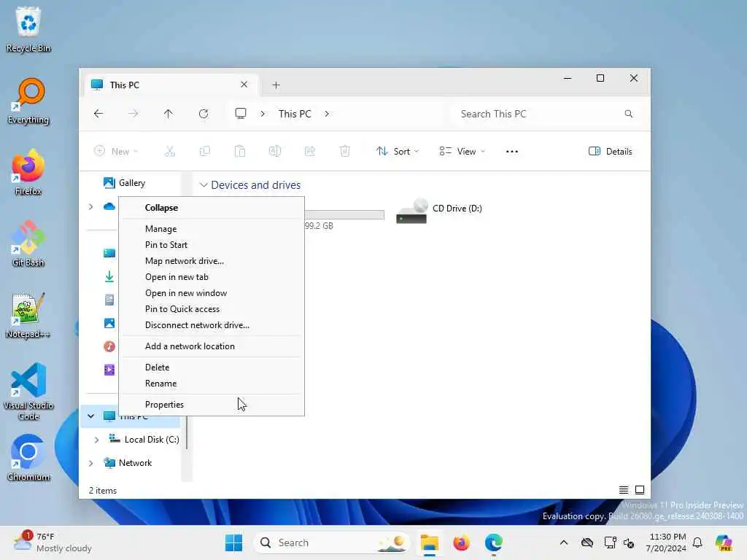Image resolution: width=747 pixels, height=560 pixels.
Task: Click the Rename icon in toolbar
Action: (x=275, y=152)
